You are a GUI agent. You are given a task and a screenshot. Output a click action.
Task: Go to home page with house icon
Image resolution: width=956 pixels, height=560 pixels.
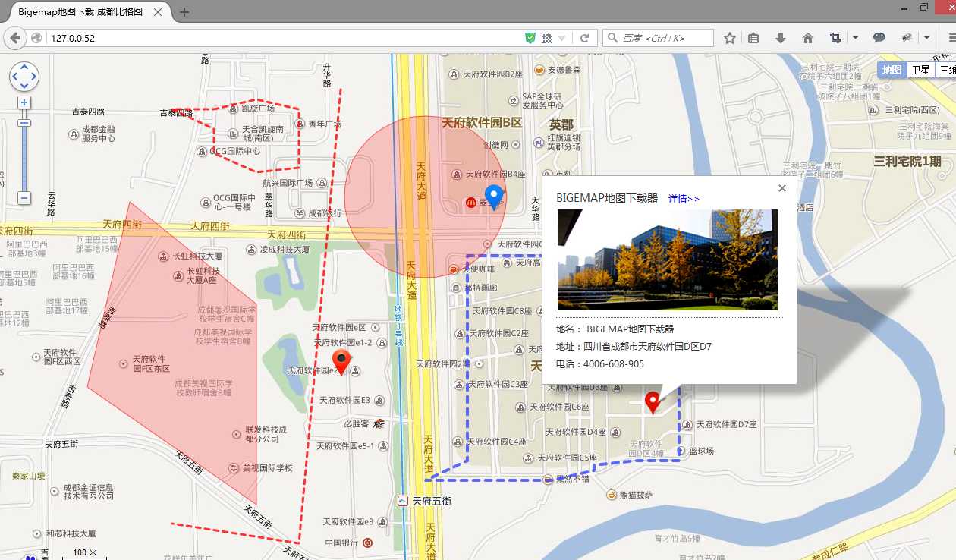point(807,38)
